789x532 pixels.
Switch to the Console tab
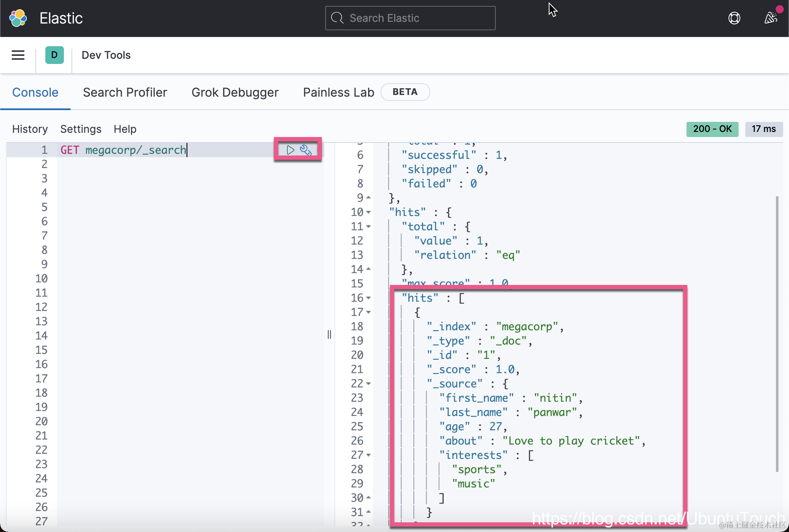tap(35, 92)
